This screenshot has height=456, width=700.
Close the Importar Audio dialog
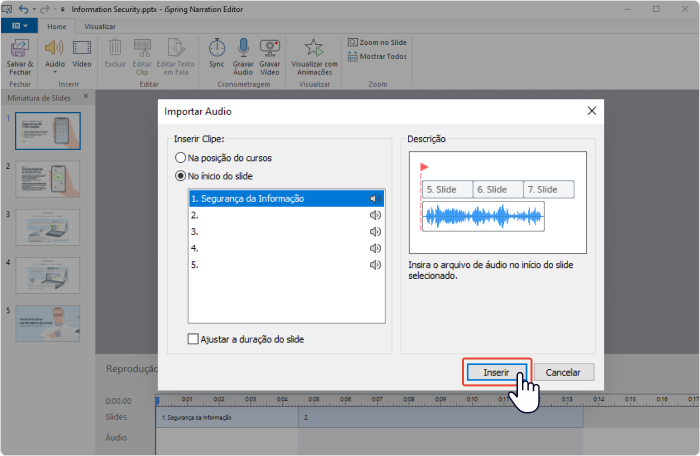pos(592,111)
